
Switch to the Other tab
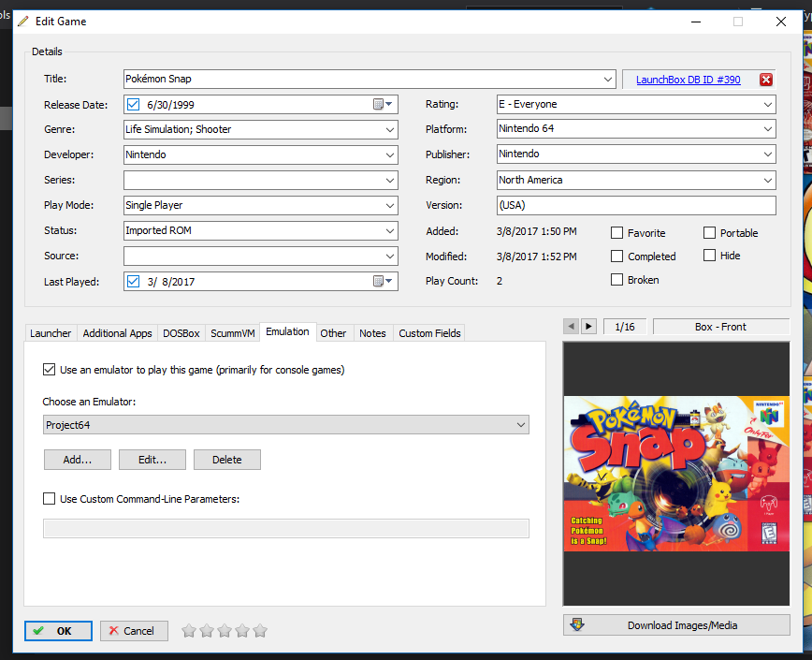[x=333, y=333]
